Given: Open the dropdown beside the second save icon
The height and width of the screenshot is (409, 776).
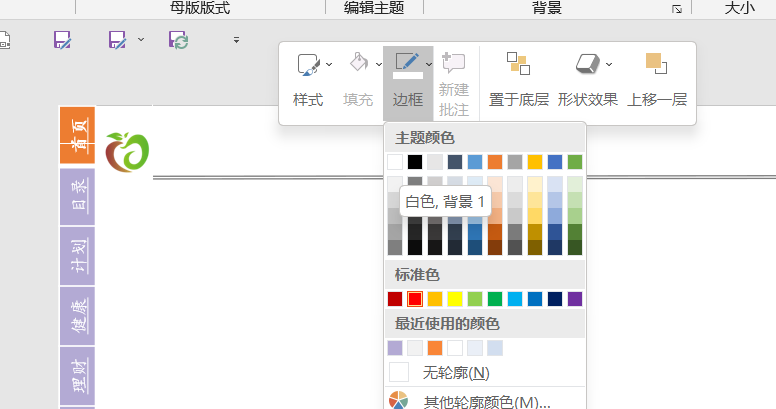Looking at the screenshot, I should point(141,40).
